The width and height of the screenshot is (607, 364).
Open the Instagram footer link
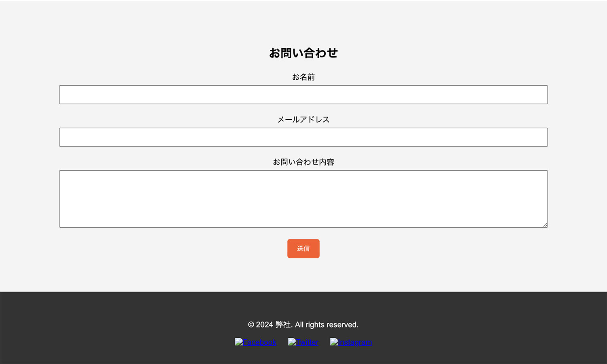[x=351, y=342]
